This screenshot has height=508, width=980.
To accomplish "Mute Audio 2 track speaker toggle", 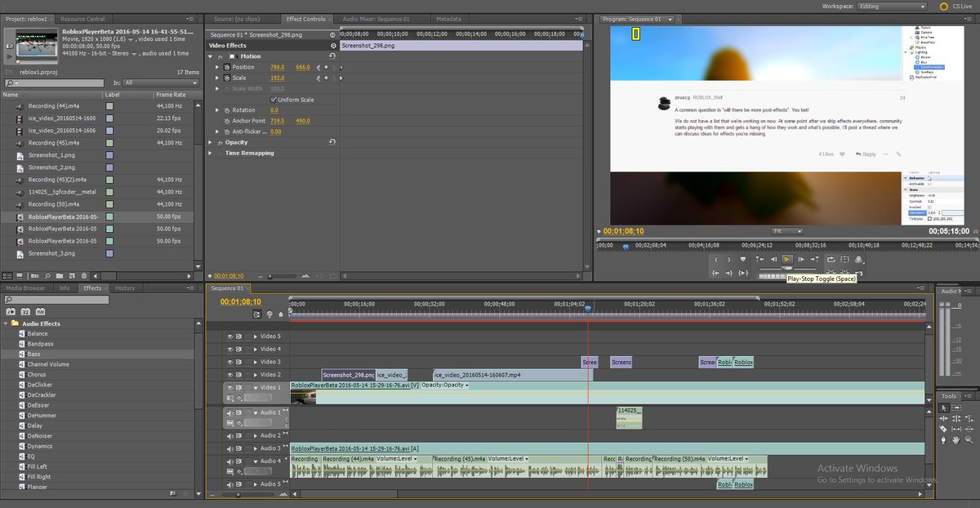I will [230, 436].
